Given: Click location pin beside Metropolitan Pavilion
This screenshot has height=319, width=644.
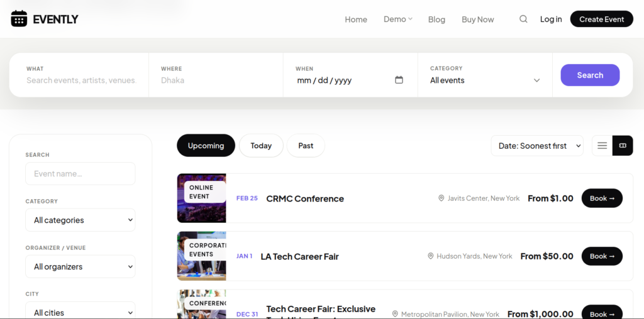Looking at the screenshot, I should pyautogui.click(x=395, y=314).
